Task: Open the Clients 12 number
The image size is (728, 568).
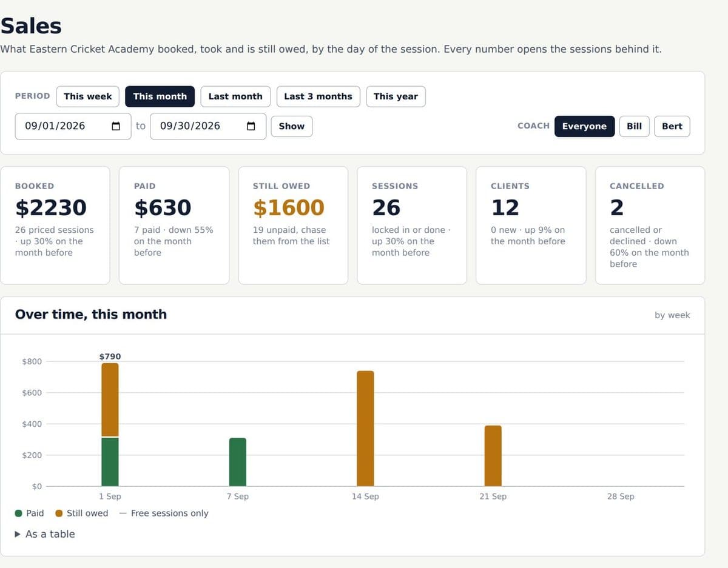Action: tap(505, 207)
